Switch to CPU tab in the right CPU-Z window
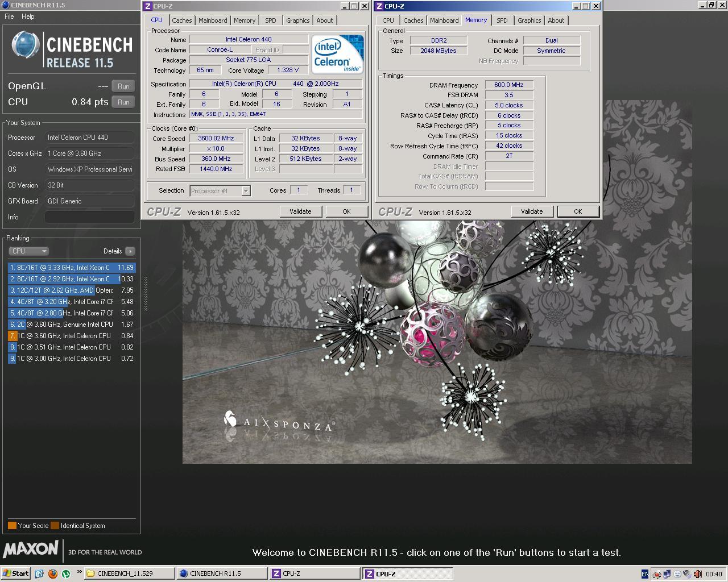This screenshot has width=728, height=582. (x=388, y=20)
